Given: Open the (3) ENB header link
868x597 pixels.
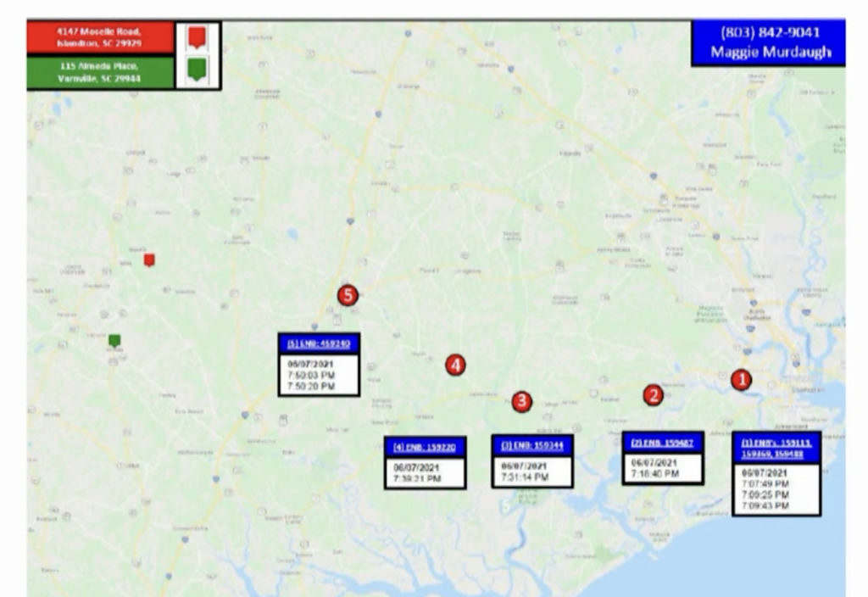Looking at the screenshot, I should [532, 444].
